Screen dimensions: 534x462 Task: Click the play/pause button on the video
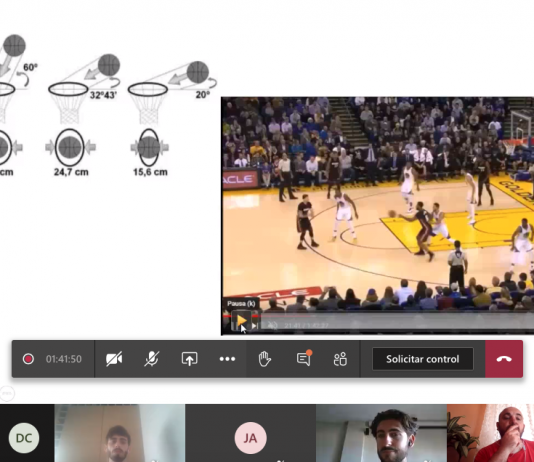tap(241, 321)
